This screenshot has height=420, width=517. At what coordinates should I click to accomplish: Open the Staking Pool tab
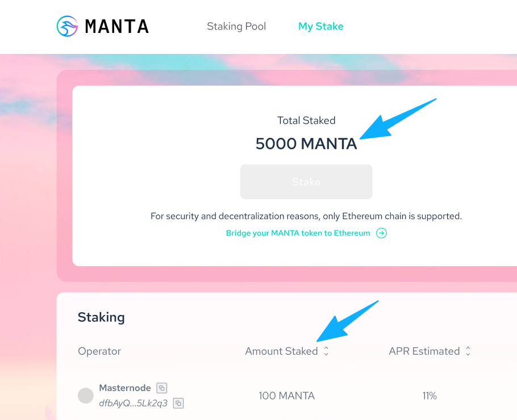[236, 26]
